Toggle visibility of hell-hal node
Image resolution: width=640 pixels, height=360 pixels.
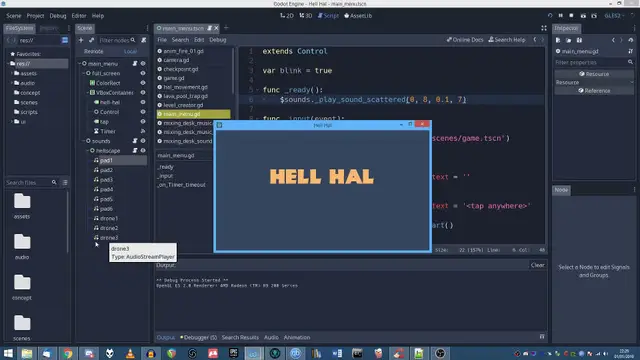coord(143,102)
